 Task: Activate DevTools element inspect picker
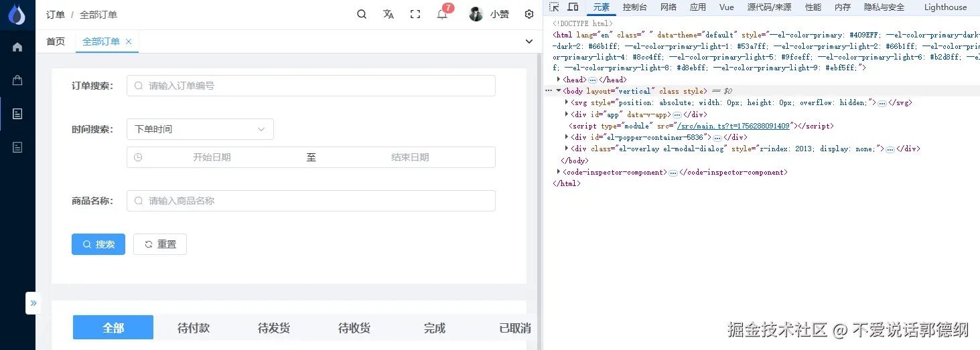click(554, 7)
